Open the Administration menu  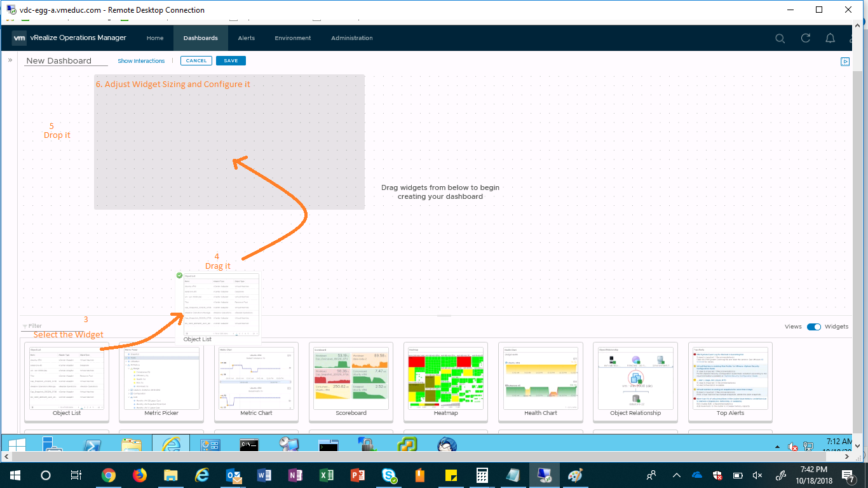coord(351,38)
